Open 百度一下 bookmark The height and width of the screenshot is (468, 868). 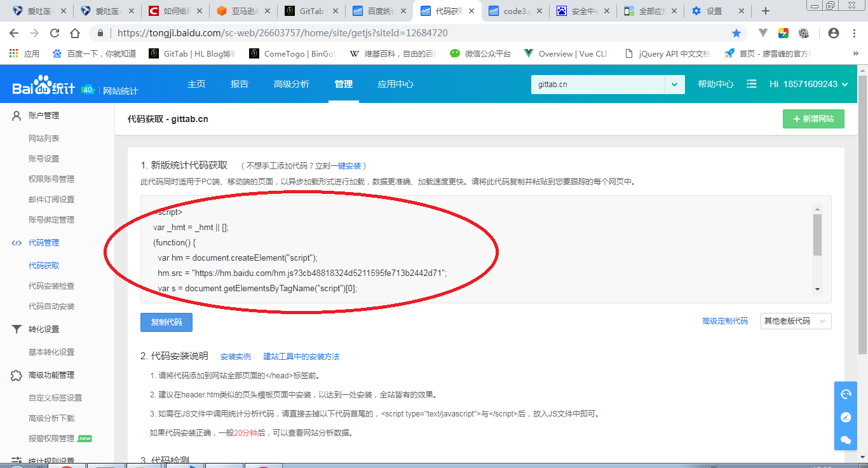coord(94,54)
